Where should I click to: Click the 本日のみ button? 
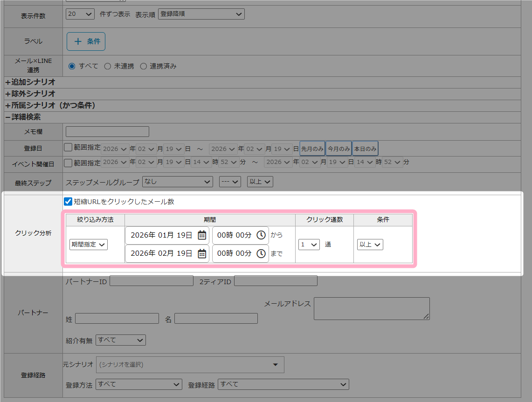click(365, 149)
